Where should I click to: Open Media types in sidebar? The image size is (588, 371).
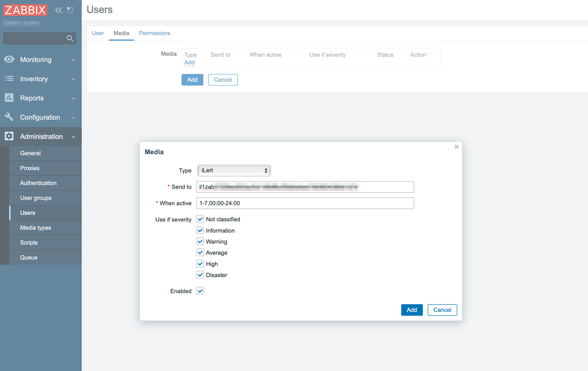coord(36,228)
